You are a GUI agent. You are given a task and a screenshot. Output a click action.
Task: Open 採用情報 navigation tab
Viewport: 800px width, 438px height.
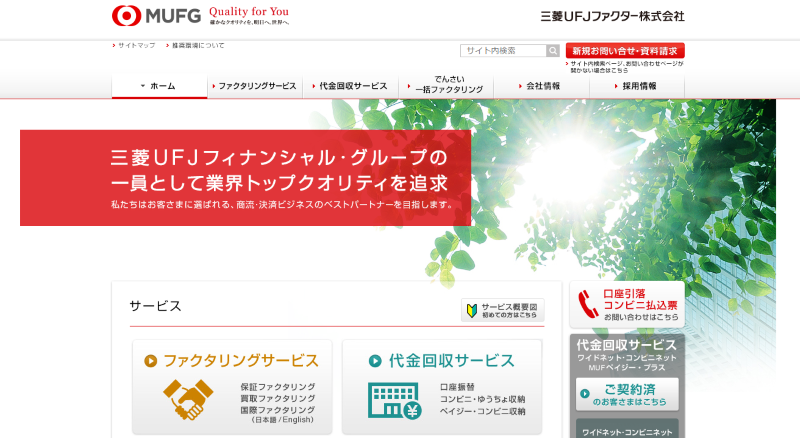[637, 86]
